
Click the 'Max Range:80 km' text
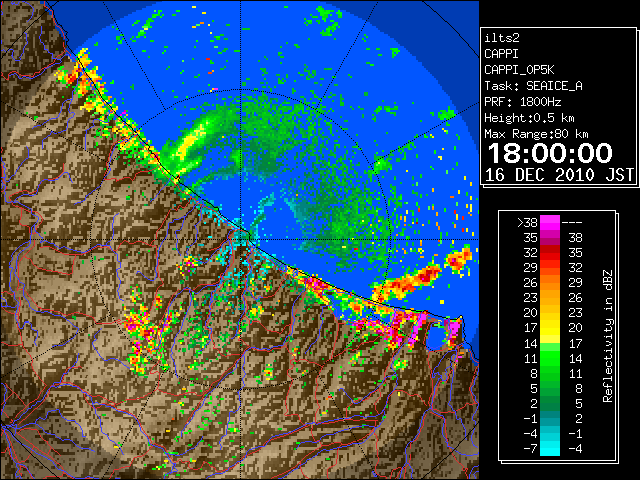pyautogui.click(x=536, y=134)
